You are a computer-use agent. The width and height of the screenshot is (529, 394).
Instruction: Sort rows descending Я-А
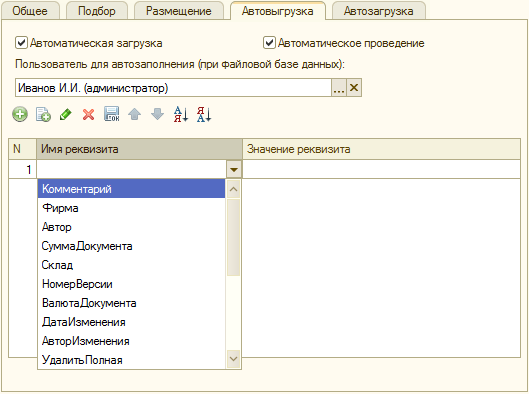click(204, 114)
